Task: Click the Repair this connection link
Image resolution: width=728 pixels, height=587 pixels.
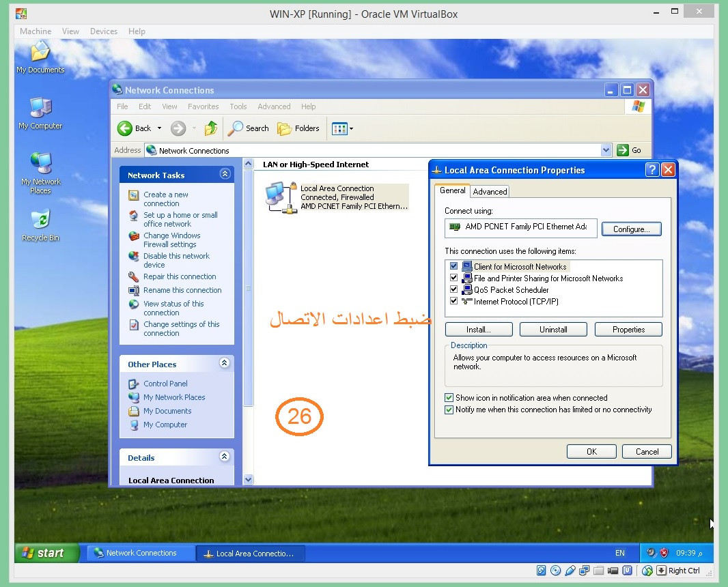Action: coord(180,276)
